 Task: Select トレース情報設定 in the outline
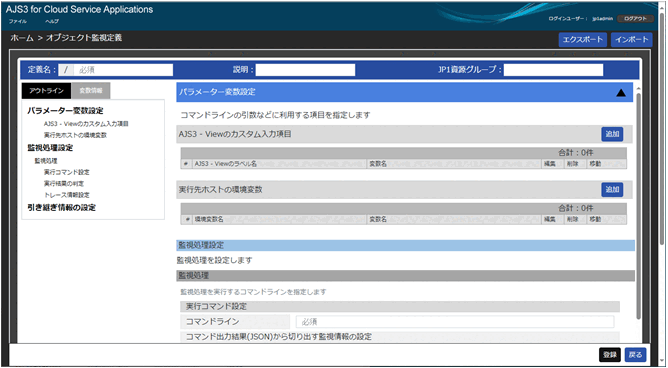tap(66, 195)
